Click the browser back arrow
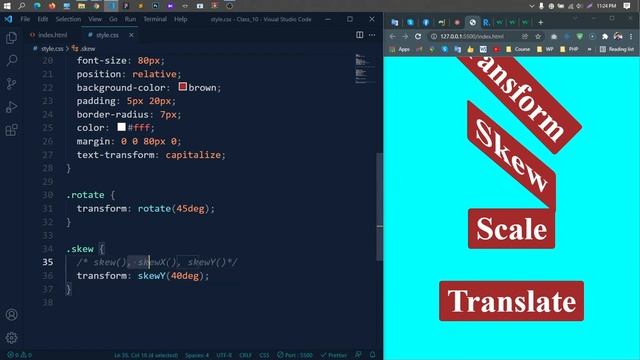This screenshot has height=360, width=640. tap(392, 36)
